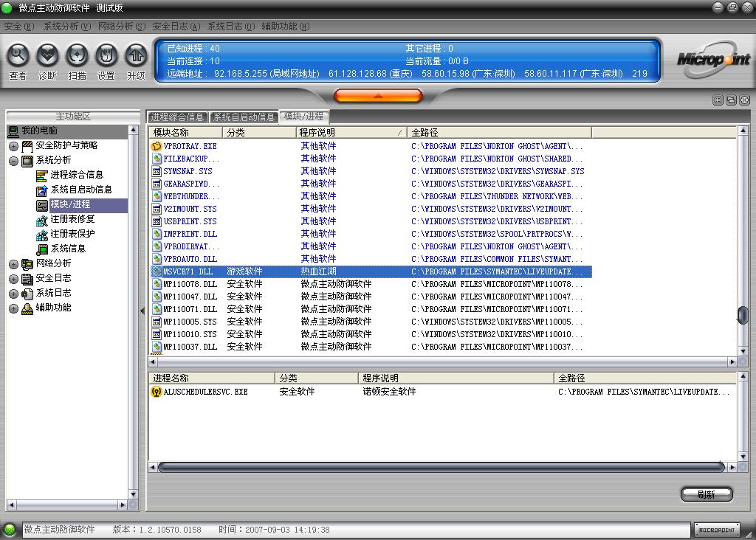This screenshot has height=540, width=756.
Task: Switch to the 系统自启动信息 tab
Action: (244, 117)
